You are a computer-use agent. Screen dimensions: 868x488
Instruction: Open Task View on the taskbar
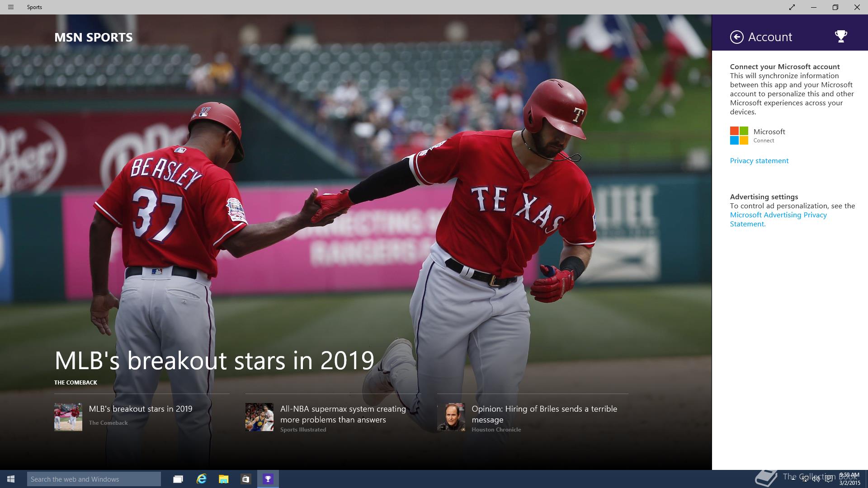178,479
